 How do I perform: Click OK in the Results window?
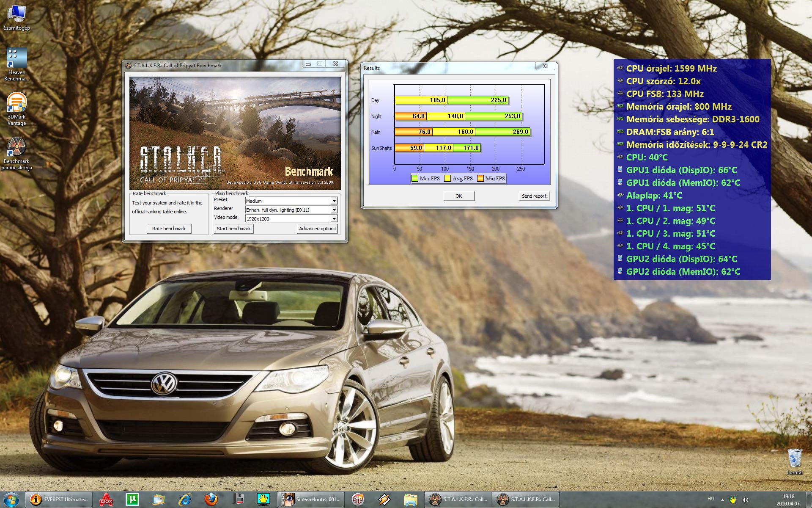pyautogui.click(x=458, y=196)
